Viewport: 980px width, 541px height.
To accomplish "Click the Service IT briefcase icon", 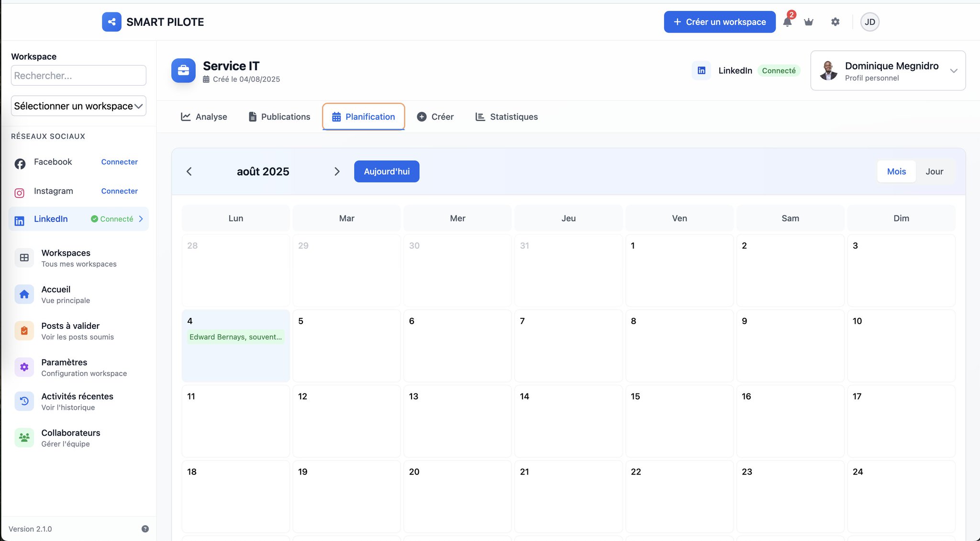I will [183, 71].
